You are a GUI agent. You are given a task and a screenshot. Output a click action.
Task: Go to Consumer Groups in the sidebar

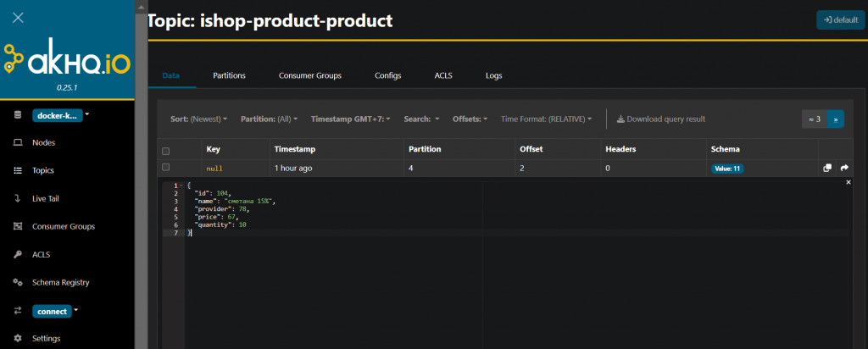coord(63,226)
